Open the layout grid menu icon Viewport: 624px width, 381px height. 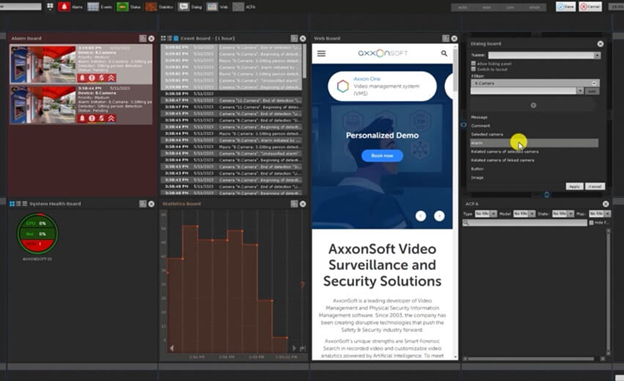pyautogui.click(x=50, y=6)
